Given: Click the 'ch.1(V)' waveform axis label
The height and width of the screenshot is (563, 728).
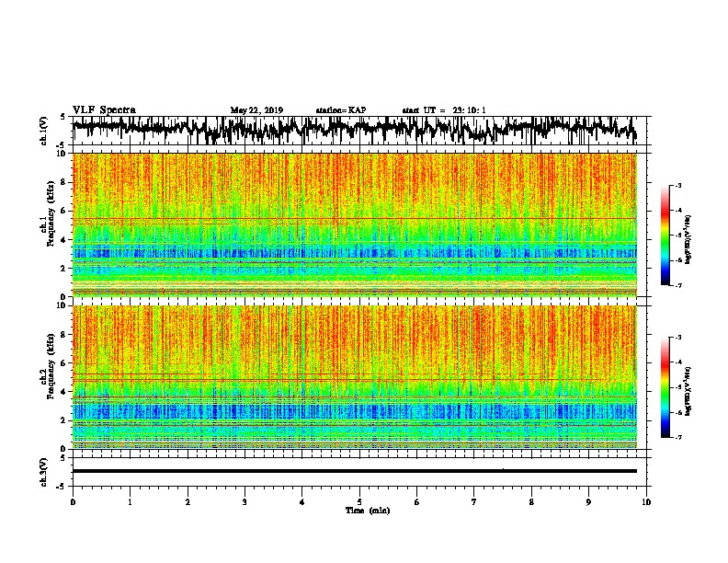Looking at the screenshot, I should [44, 131].
